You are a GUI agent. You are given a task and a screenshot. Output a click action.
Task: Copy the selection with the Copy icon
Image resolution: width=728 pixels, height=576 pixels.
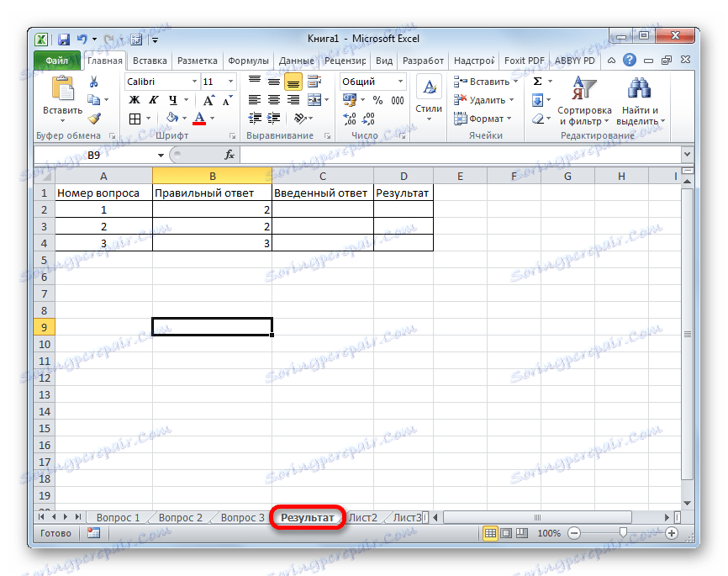(x=94, y=99)
